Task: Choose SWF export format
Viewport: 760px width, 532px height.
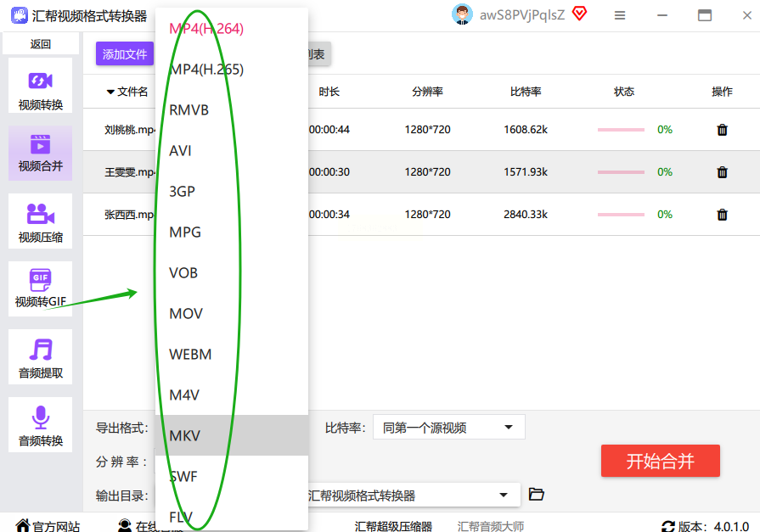Action: 232,476
